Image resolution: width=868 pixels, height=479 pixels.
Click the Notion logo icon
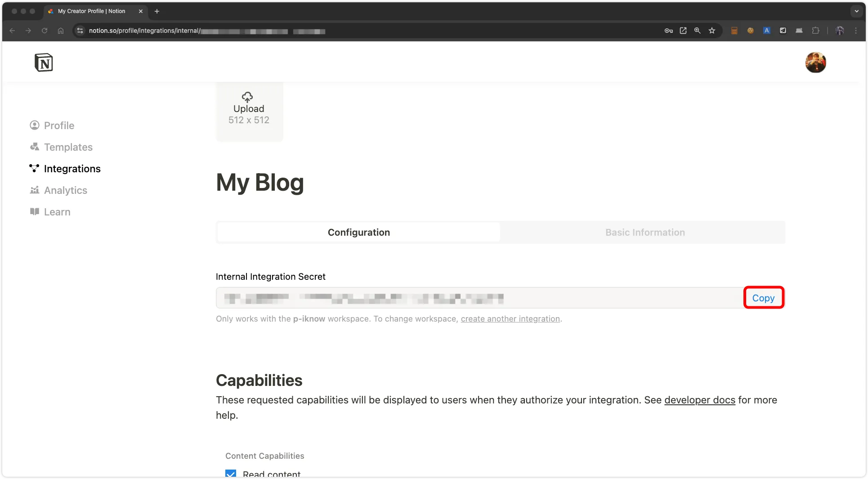click(x=44, y=63)
